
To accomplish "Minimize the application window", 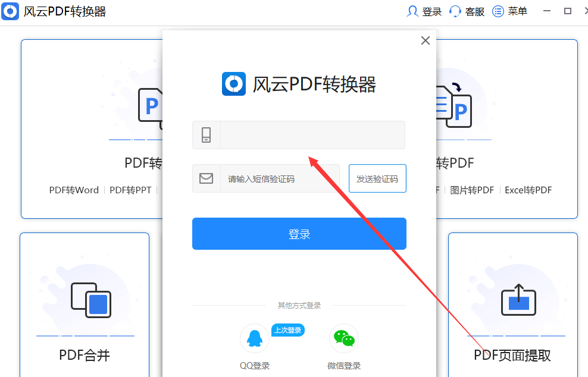I will (547, 11).
